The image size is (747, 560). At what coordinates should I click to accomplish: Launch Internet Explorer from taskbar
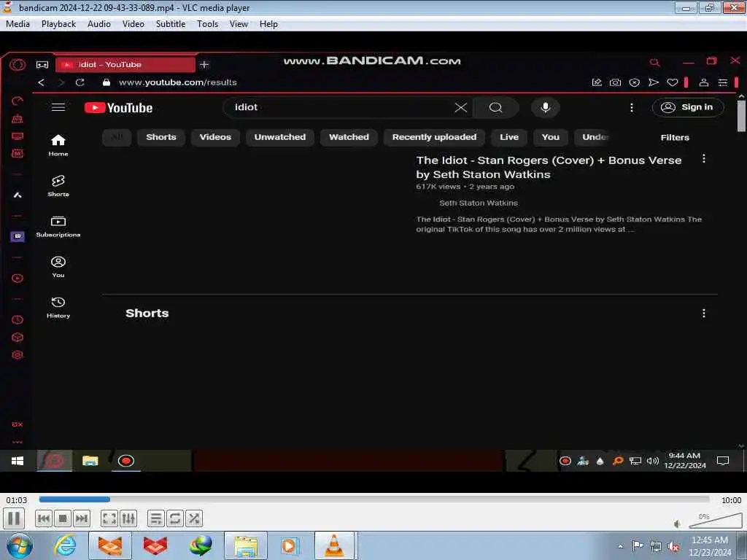(65, 545)
